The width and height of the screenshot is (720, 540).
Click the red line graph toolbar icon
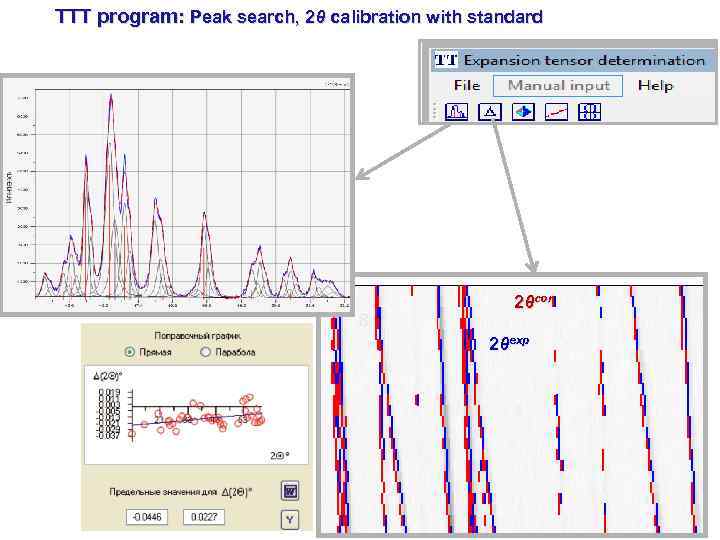[556, 112]
